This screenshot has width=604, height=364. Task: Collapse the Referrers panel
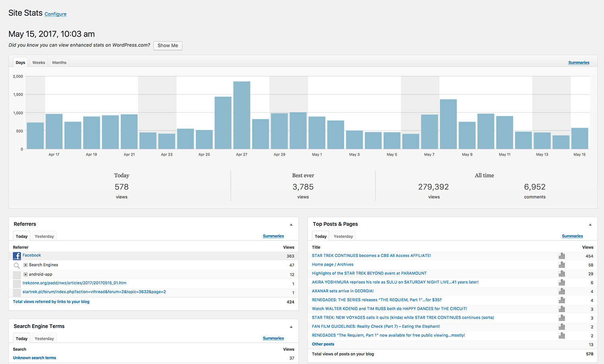coord(291,225)
